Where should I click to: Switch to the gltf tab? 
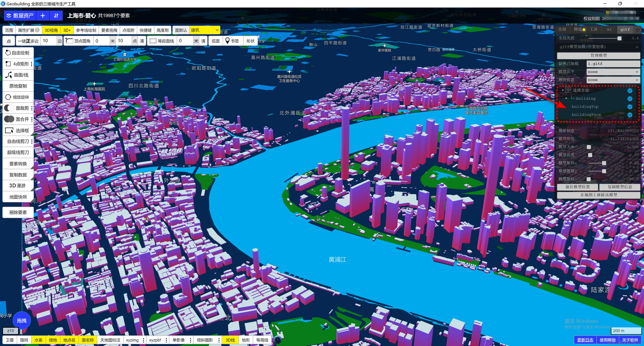tap(625, 30)
